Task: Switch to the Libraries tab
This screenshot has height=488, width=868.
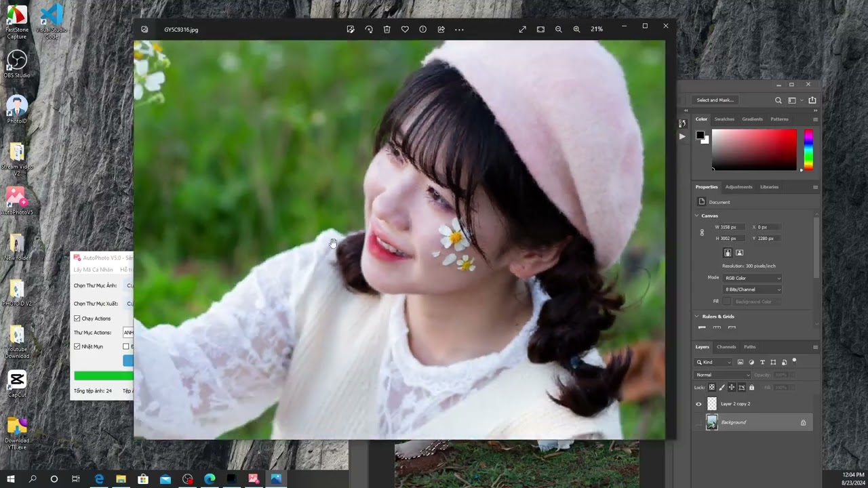Action: [769, 187]
